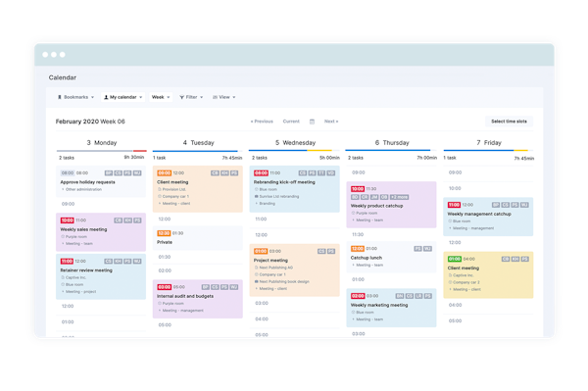588x391 pixels.
Task: Click the red 02:00 badge on Weekly marketing meeting
Action: click(358, 296)
